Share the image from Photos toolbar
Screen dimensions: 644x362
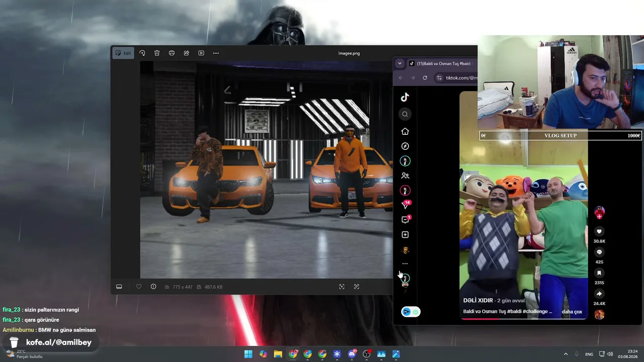(186, 53)
